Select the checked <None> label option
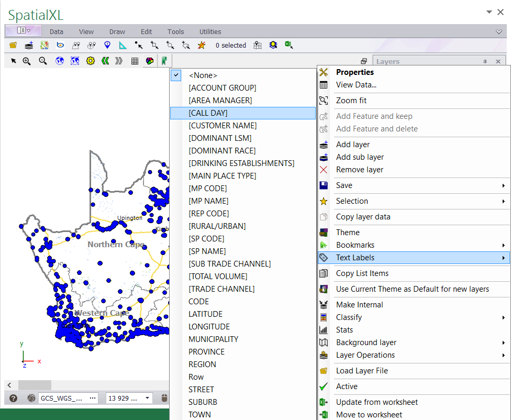511x420 pixels. click(203, 75)
